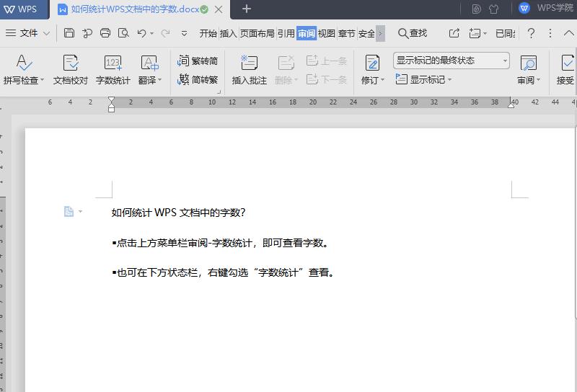The image size is (577, 392).
Task: Click the icon left of the skin icon
Action: 476,9
